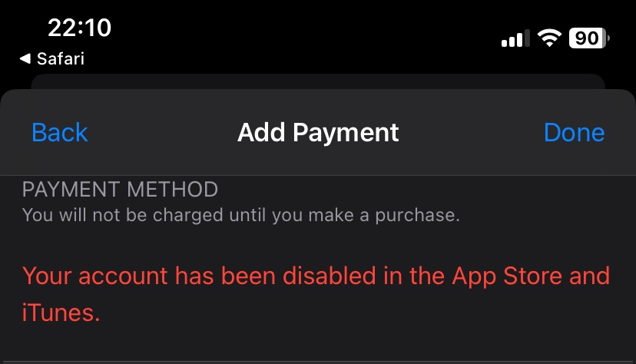Tap the Back button in navigation bar
This screenshot has width=636, height=364.
point(60,133)
